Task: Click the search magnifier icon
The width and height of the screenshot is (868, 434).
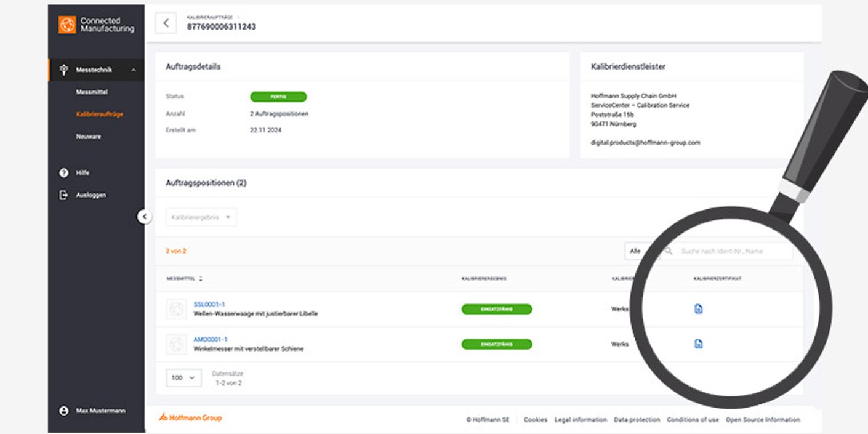Action: 669,251
